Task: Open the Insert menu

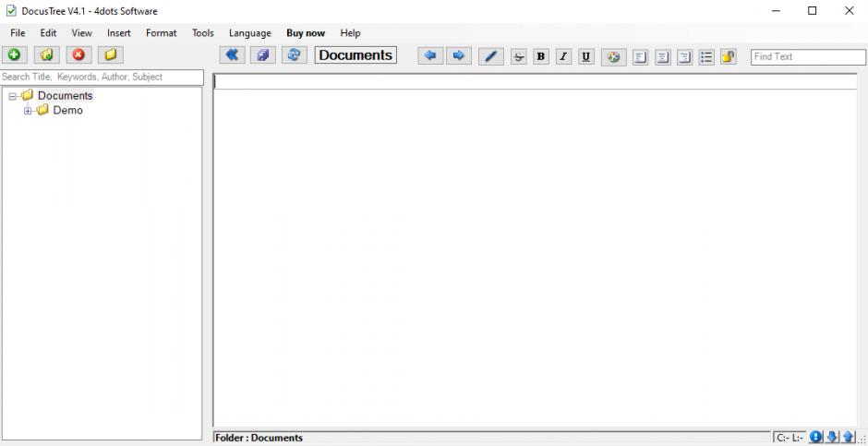Action: point(119,33)
